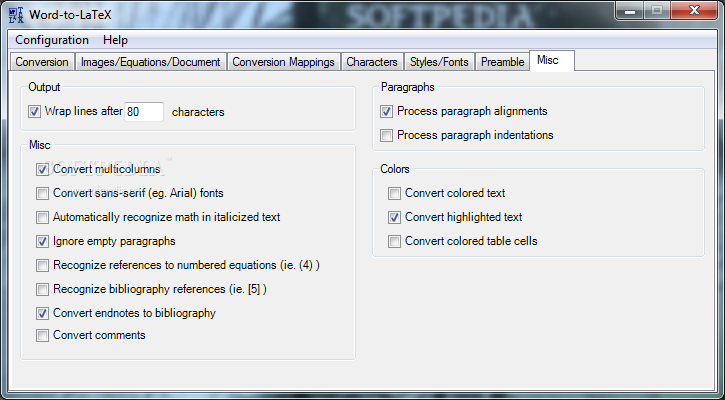Uncheck Convert highlighted text

(x=394, y=217)
